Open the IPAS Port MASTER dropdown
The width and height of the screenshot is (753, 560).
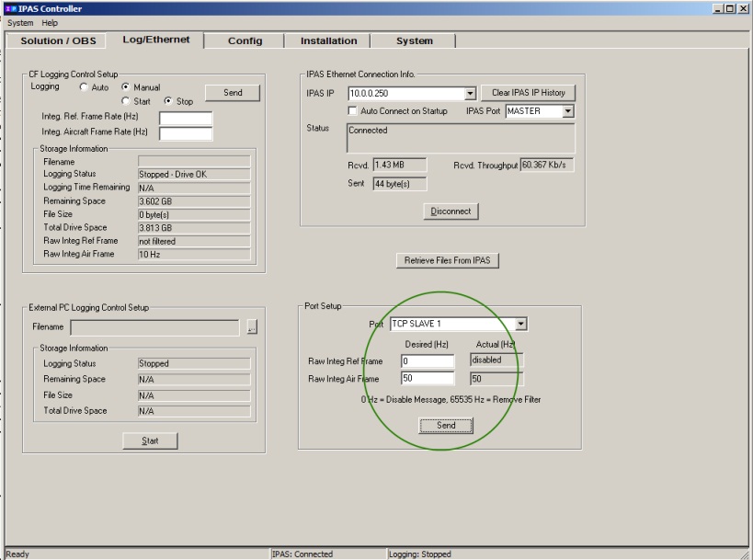click(567, 111)
